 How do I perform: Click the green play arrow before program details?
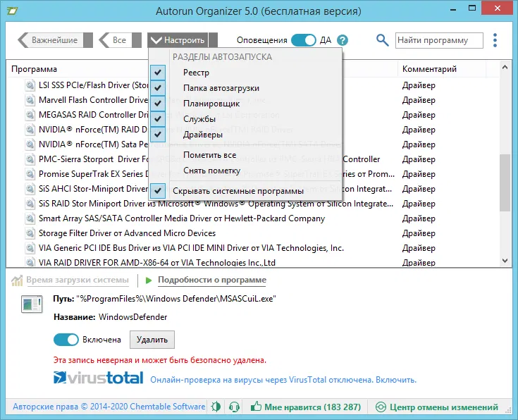click(x=149, y=280)
